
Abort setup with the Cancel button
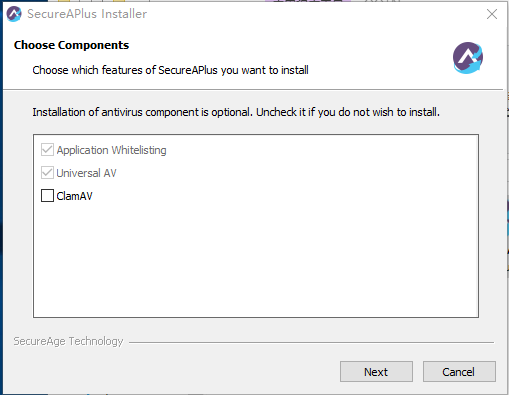pos(459,372)
